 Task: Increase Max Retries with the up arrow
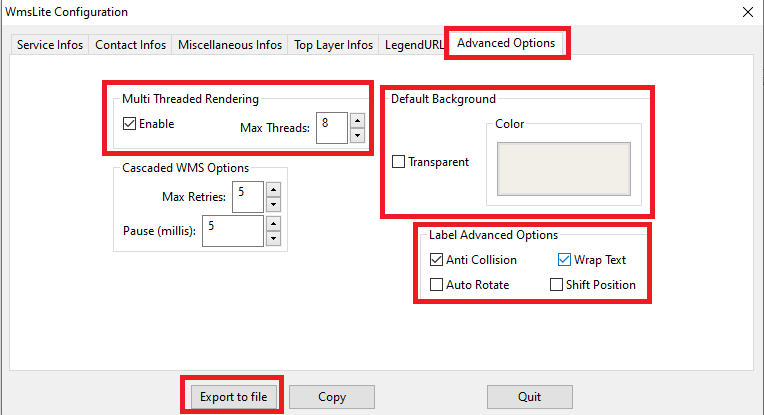tap(274, 189)
